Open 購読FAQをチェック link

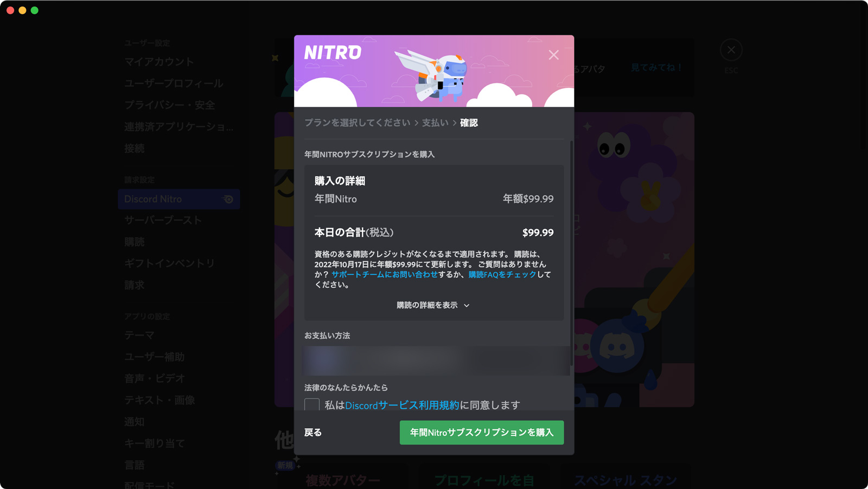[x=502, y=275]
